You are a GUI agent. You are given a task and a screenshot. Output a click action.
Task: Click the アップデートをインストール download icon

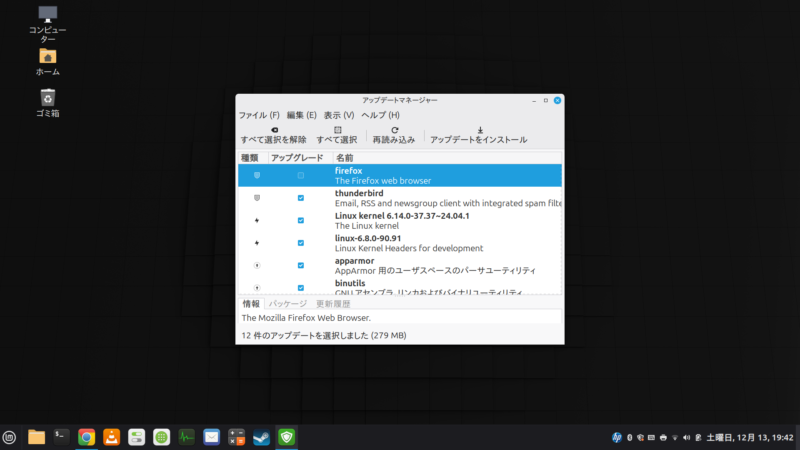coord(479,130)
